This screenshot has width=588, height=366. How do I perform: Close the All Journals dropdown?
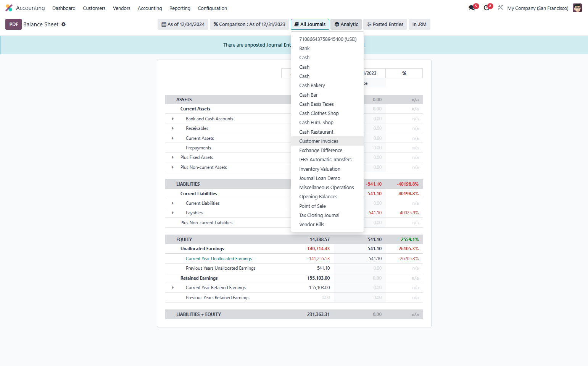[x=310, y=24]
